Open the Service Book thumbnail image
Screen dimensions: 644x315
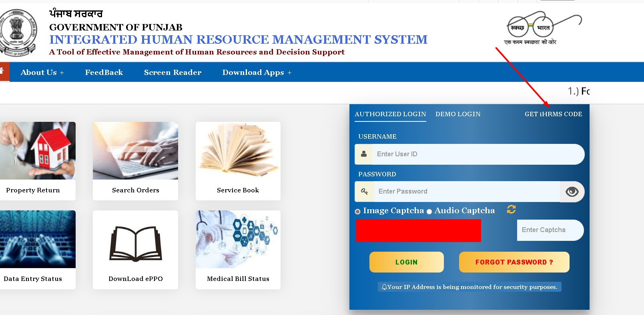click(x=238, y=151)
